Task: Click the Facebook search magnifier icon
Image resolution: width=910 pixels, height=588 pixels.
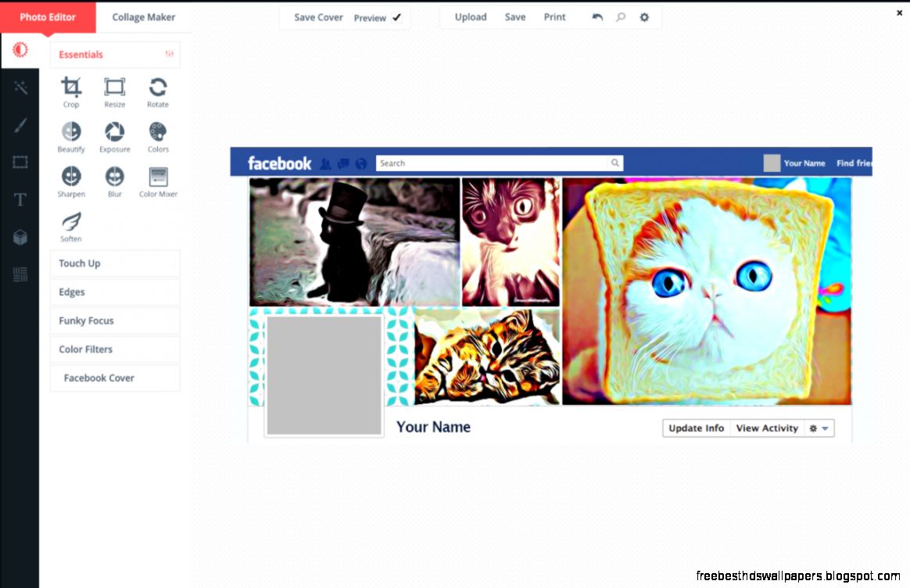Action: click(614, 163)
